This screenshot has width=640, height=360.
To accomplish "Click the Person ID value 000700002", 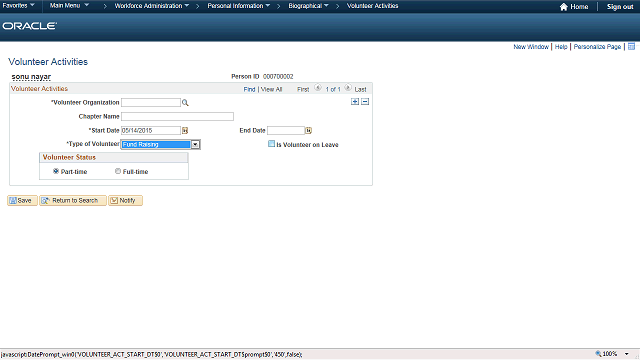I will (x=278, y=76).
